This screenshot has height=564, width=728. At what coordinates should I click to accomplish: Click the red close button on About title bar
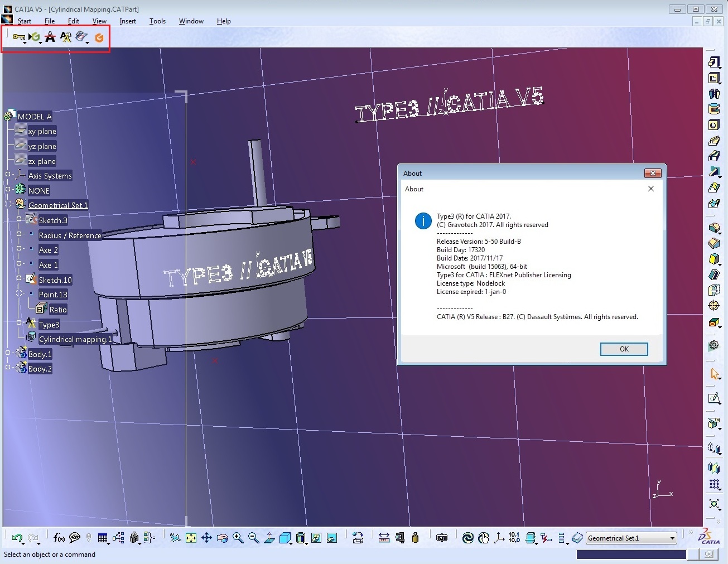(x=653, y=173)
